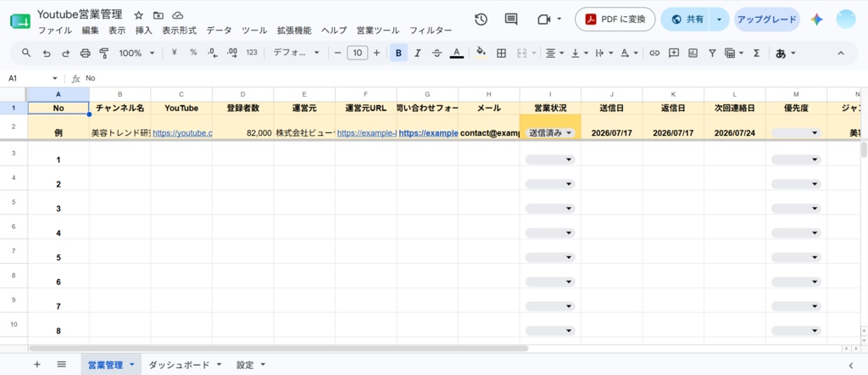The width and height of the screenshot is (868, 375).
Task: Open the 挿入 menu
Action: click(x=144, y=31)
